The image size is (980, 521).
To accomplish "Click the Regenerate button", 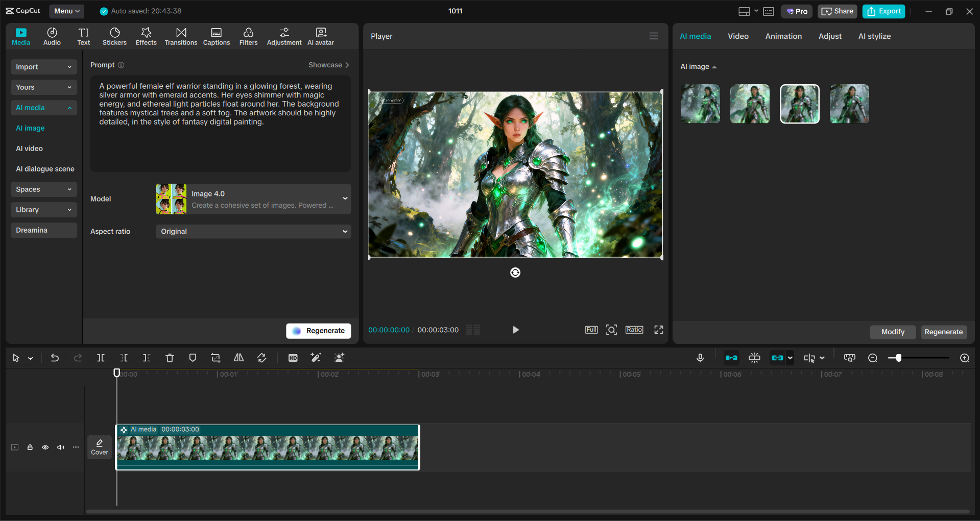I will (318, 330).
